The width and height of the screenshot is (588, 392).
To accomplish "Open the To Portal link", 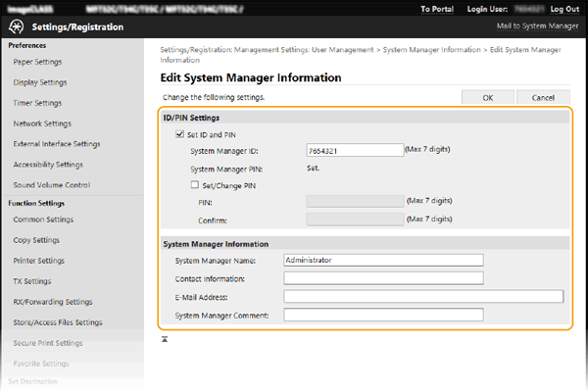I will click(x=437, y=8).
